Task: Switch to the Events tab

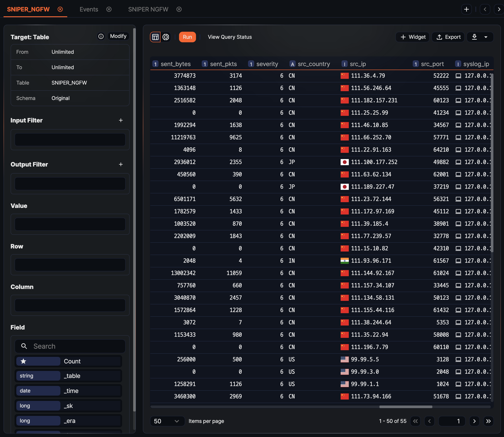Action: click(89, 9)
